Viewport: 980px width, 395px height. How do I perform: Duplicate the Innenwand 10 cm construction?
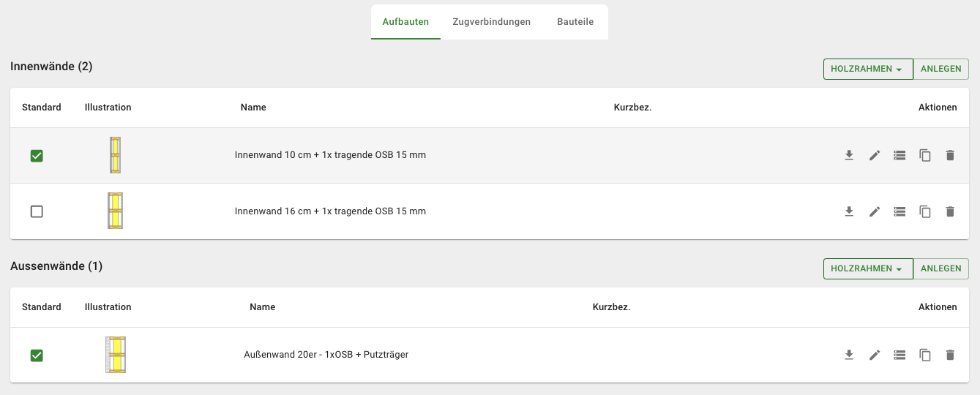pyautogui.click(x=925, y=155)
